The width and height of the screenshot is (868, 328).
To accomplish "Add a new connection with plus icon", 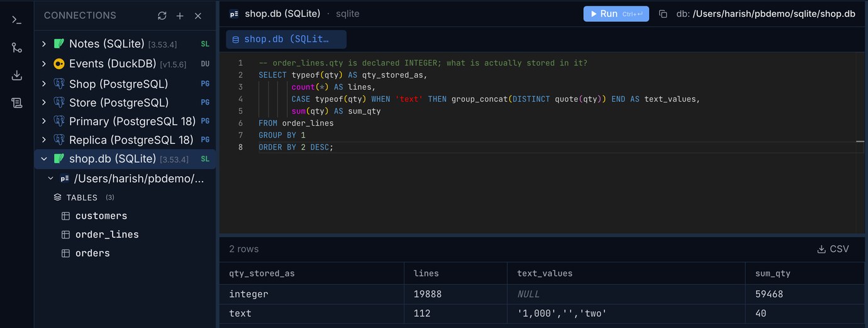I will [x=180, y=16].
